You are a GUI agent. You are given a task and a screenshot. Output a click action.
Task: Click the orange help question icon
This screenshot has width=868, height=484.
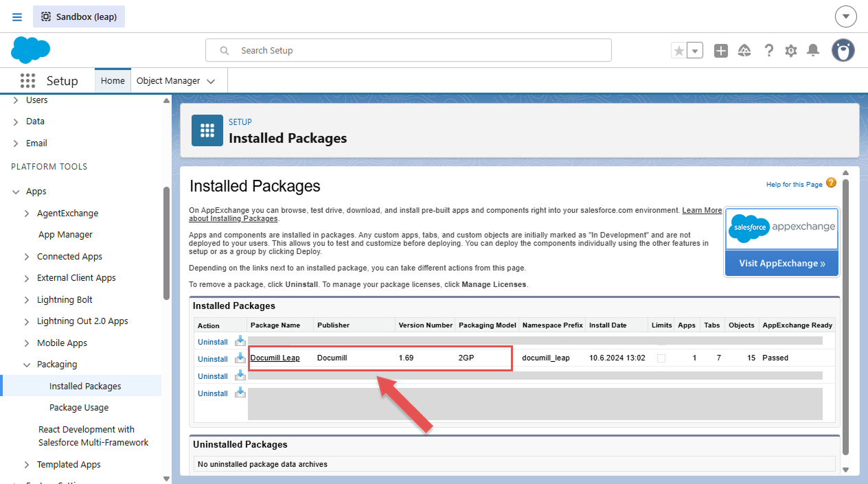tap(831, 183)
